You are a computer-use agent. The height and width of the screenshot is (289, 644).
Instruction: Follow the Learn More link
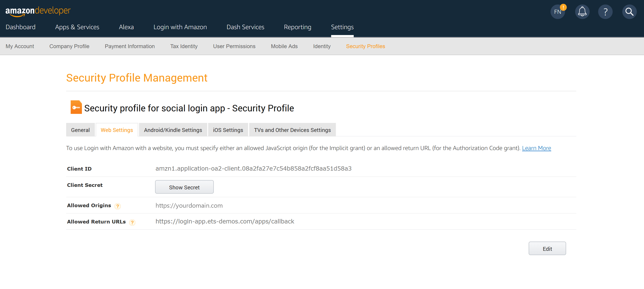click(x=536, y=148)
